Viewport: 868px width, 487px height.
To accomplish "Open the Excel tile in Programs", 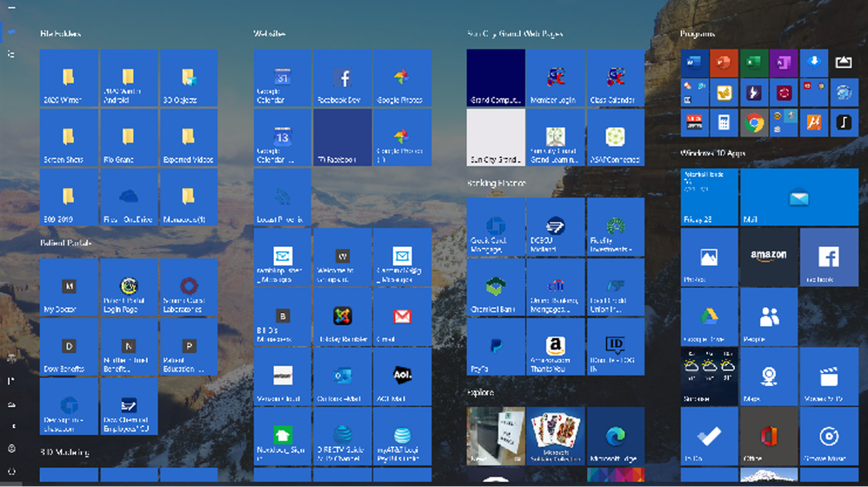I will tap(754, 63).
